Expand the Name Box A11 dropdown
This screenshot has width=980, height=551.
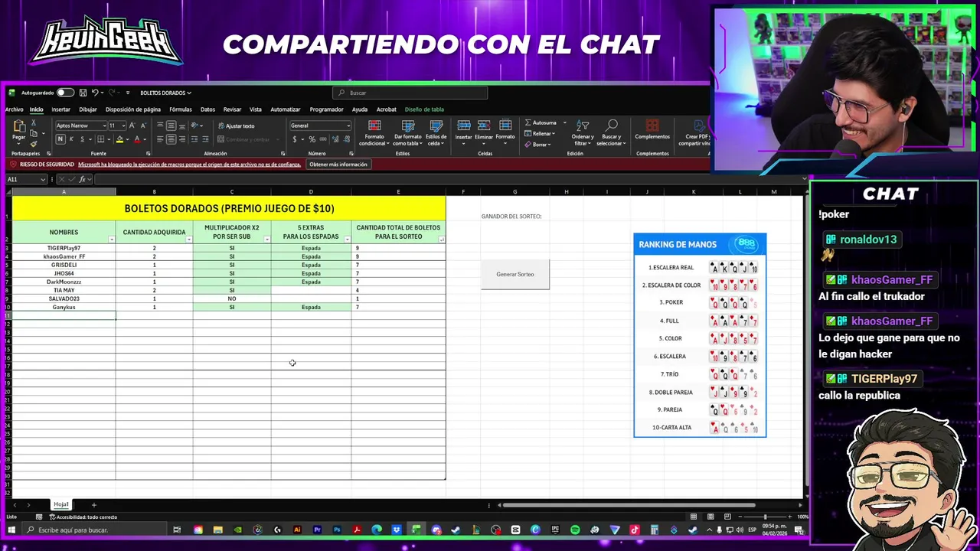tap(43, 179)
